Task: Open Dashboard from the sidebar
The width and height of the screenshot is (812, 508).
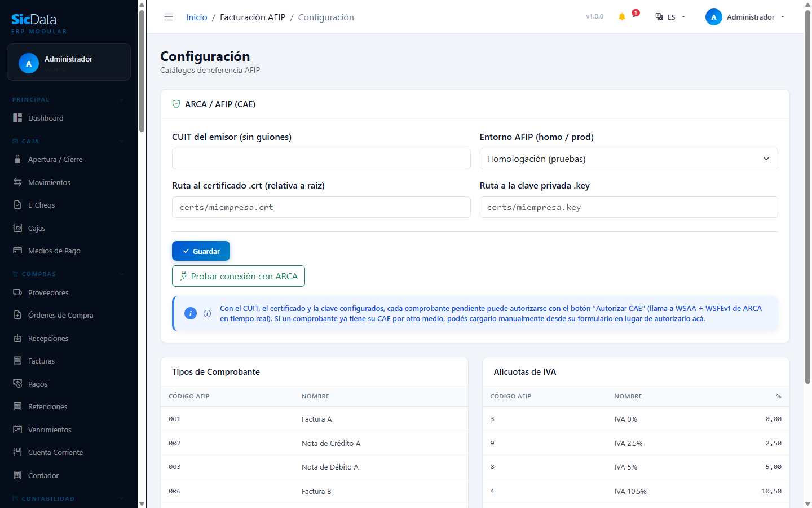Action: click(69, 118)
